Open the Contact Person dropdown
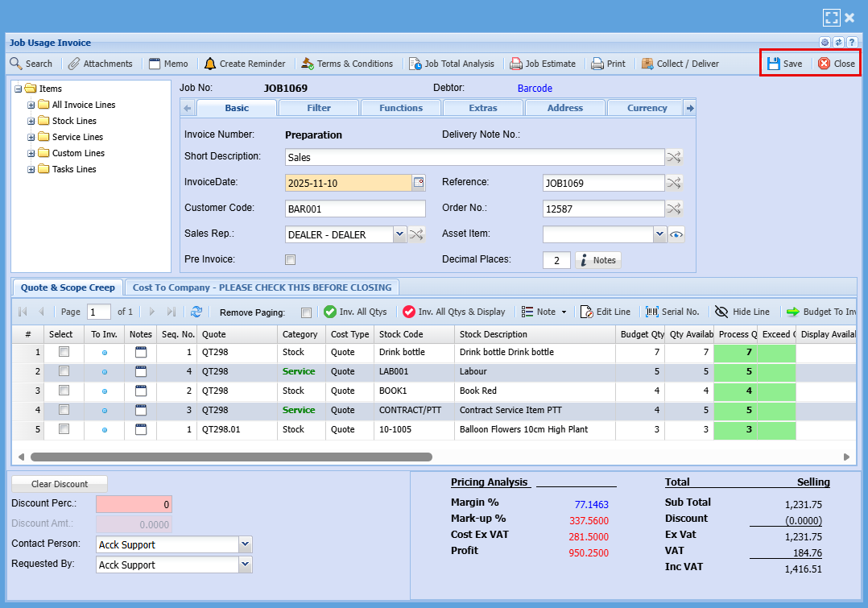This screenshot has width=868, height=608. tap(246, 544)
